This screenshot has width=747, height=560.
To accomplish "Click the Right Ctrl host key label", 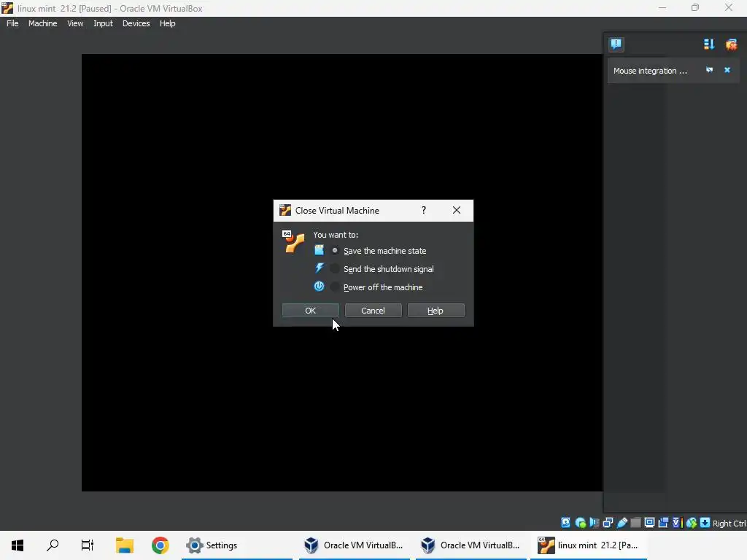I will (x=729, y=524).
